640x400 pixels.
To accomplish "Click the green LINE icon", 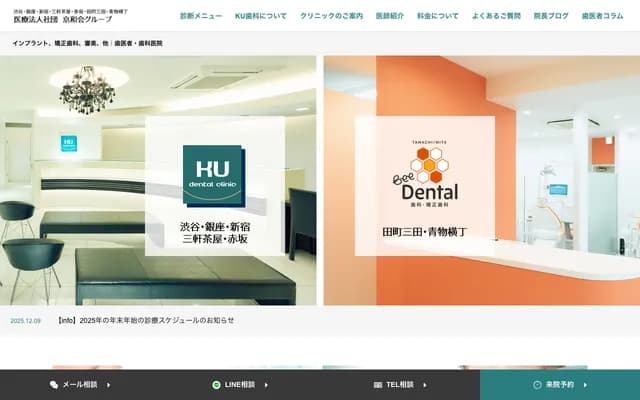I will point(216,385).
